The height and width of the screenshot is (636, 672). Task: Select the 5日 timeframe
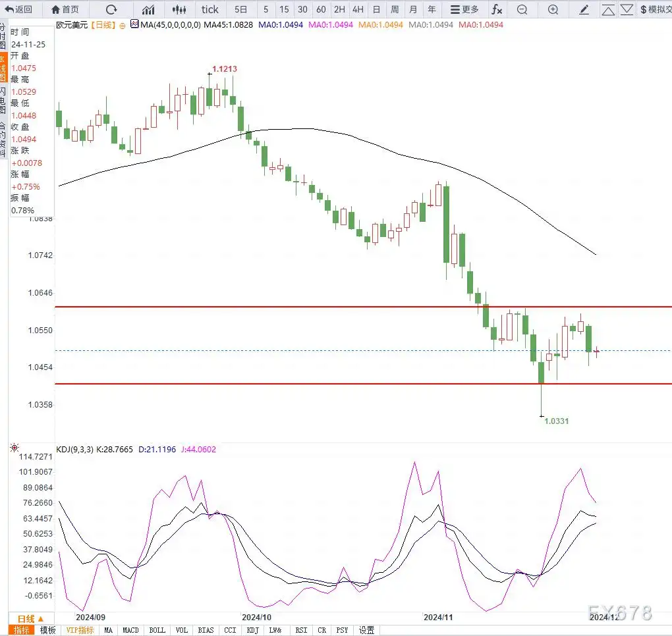tap(241, 9)
